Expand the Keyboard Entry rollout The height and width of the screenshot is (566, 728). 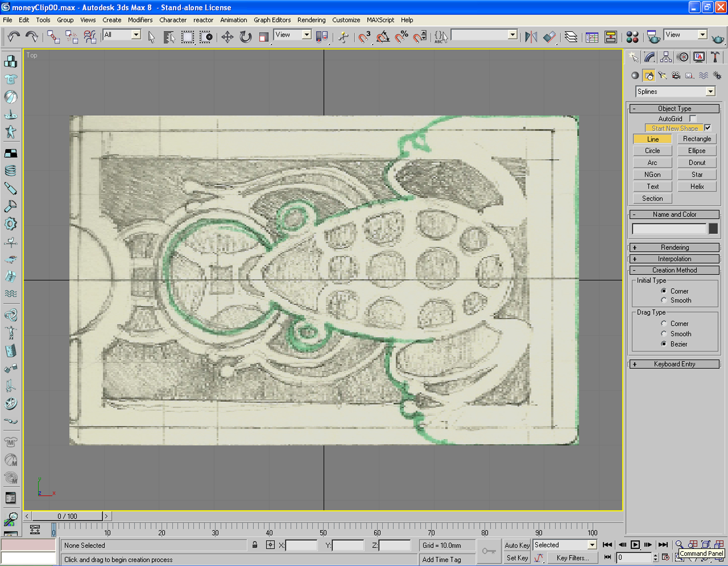click(x=674, y=364)
